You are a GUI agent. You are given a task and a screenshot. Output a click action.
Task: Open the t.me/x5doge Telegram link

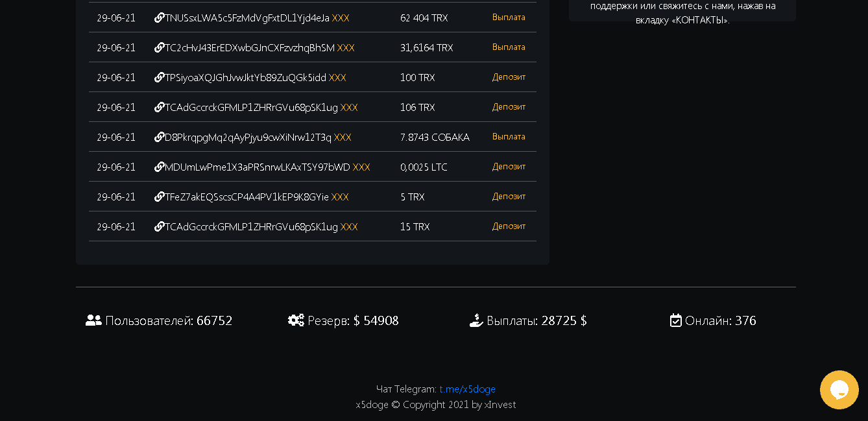coord(467,389)
